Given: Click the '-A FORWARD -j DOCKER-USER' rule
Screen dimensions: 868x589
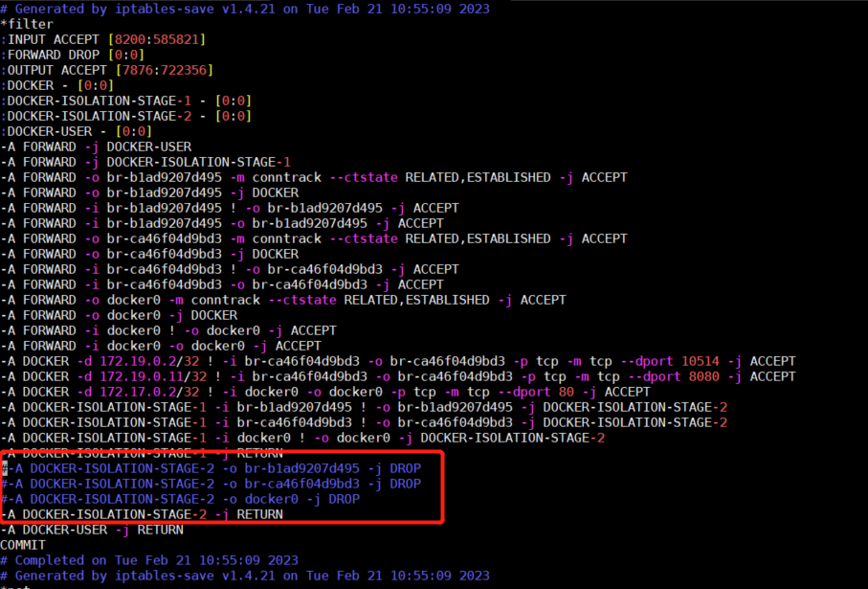Looking at the screenshot, I should (x=97, y=147).
